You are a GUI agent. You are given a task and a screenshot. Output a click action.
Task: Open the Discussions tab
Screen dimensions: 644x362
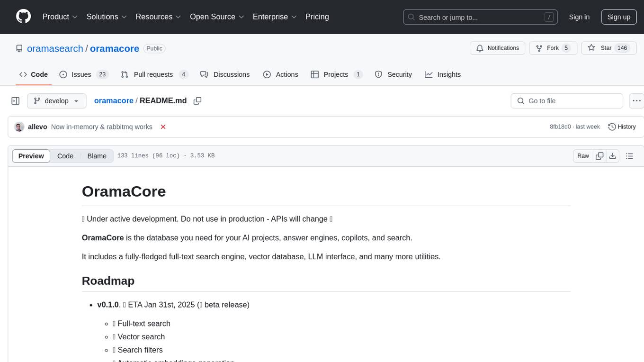point(225,74)
